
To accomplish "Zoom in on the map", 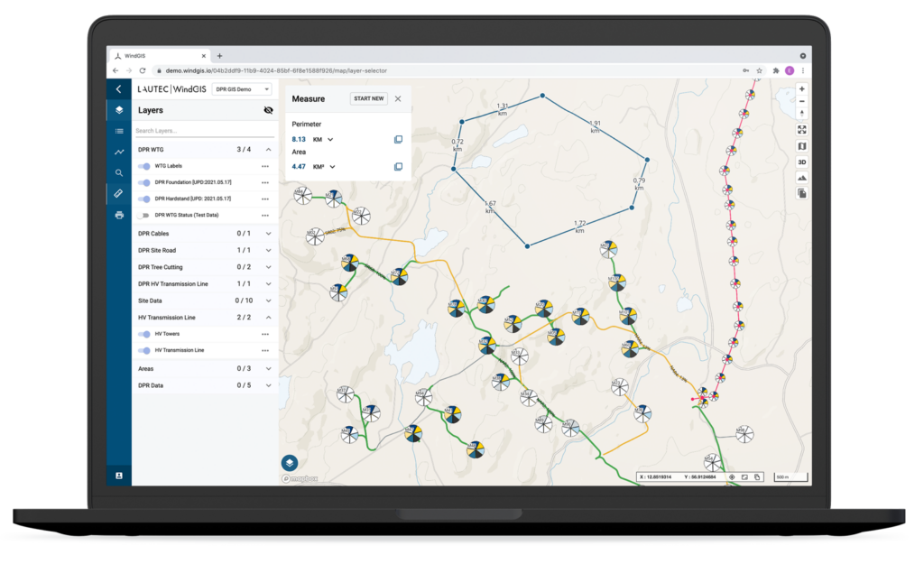I will tap(801, 88).
